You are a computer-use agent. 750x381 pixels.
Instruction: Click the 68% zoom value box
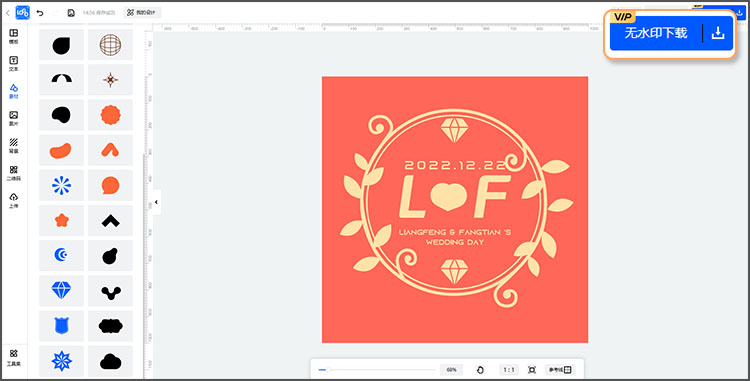click(x=452, y=370)
